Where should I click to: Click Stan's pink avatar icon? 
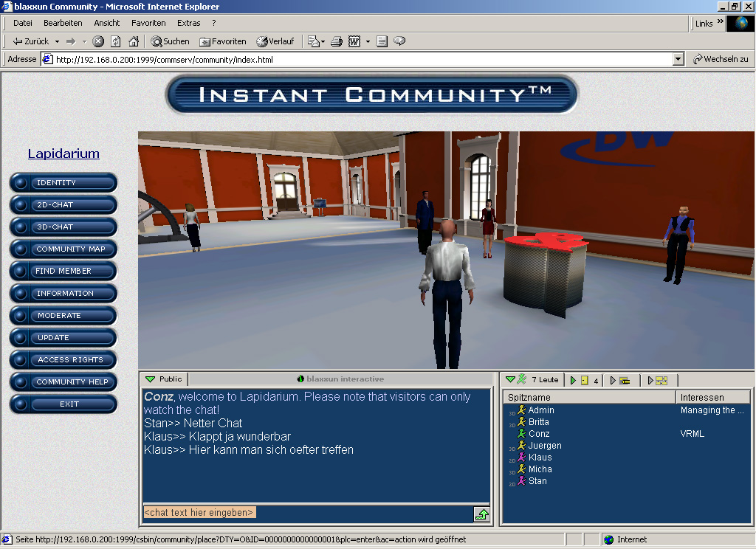pos(521,480)
